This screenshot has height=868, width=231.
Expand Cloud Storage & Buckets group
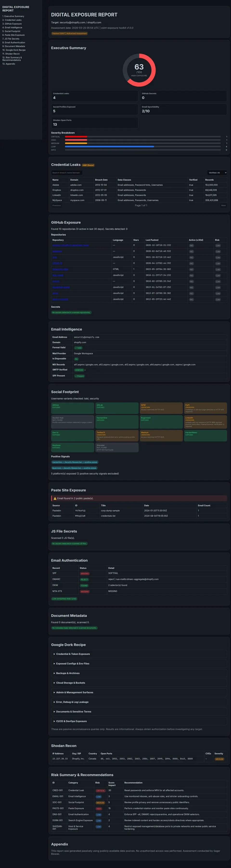click(x=139, y=683)
